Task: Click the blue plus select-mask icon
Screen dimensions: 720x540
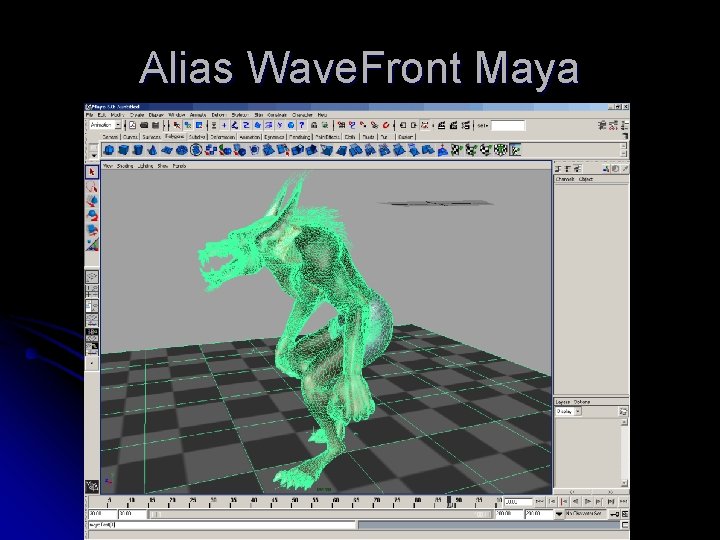Action: 224,125
